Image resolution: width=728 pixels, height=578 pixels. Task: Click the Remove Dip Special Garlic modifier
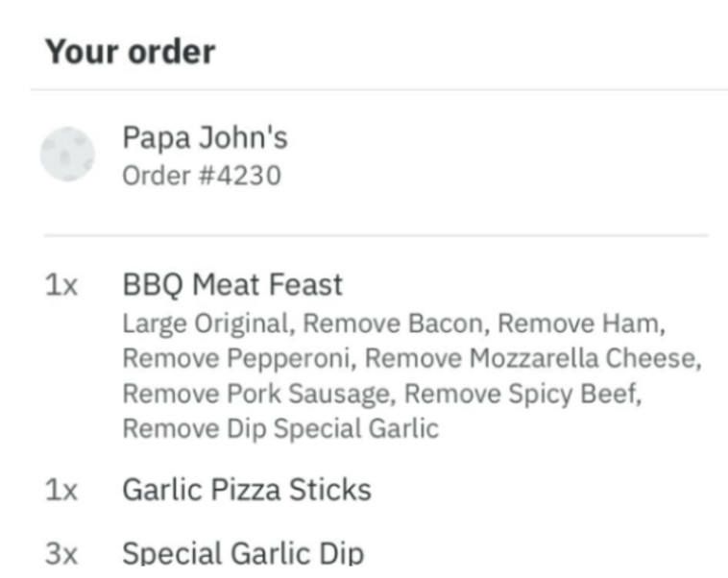click(x=279, y=428)
